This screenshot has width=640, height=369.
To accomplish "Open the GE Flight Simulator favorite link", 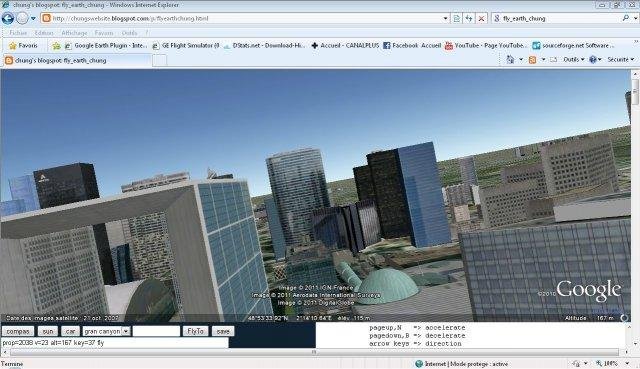I will click(x=186, y=46).
